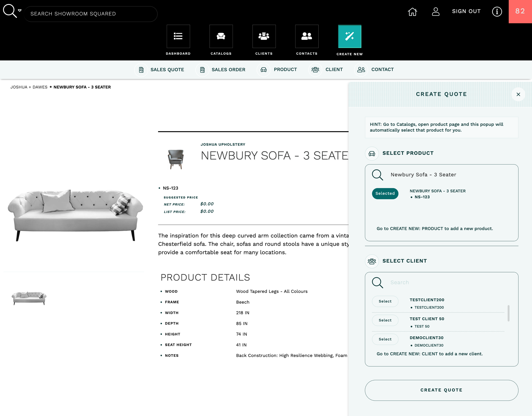The image size is (532, 416).
Task: Close the Create Quote panel
Action: [x=518, y=94]
